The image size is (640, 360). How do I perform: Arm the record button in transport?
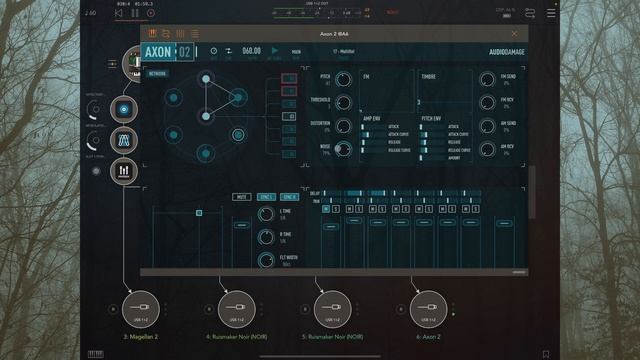click(x=151, y=13)
